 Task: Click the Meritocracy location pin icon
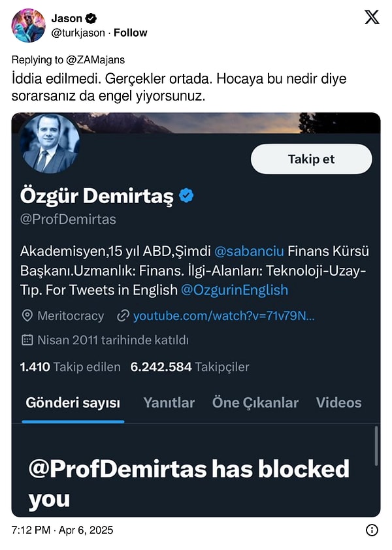[27, 316]
